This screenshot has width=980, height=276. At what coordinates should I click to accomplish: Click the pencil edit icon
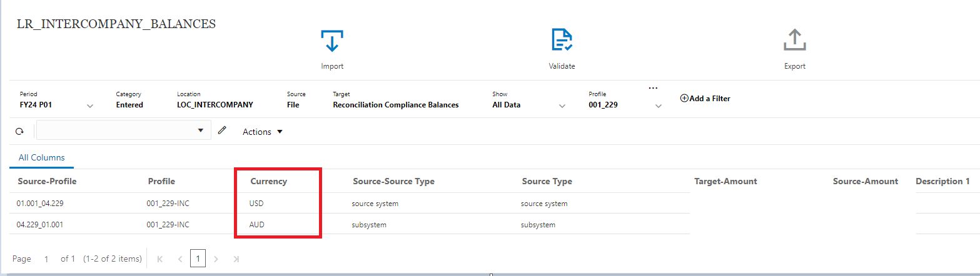click(x=221, y=131)
